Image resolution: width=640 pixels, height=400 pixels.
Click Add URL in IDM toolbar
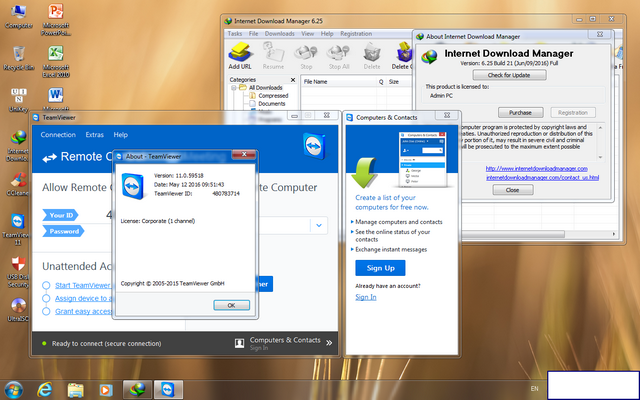240,56
